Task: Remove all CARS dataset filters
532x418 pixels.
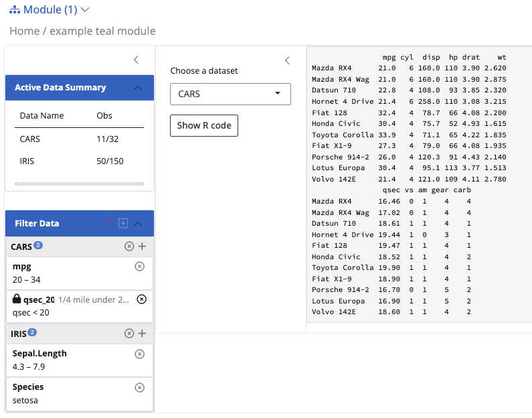Action: click(129, 247)
